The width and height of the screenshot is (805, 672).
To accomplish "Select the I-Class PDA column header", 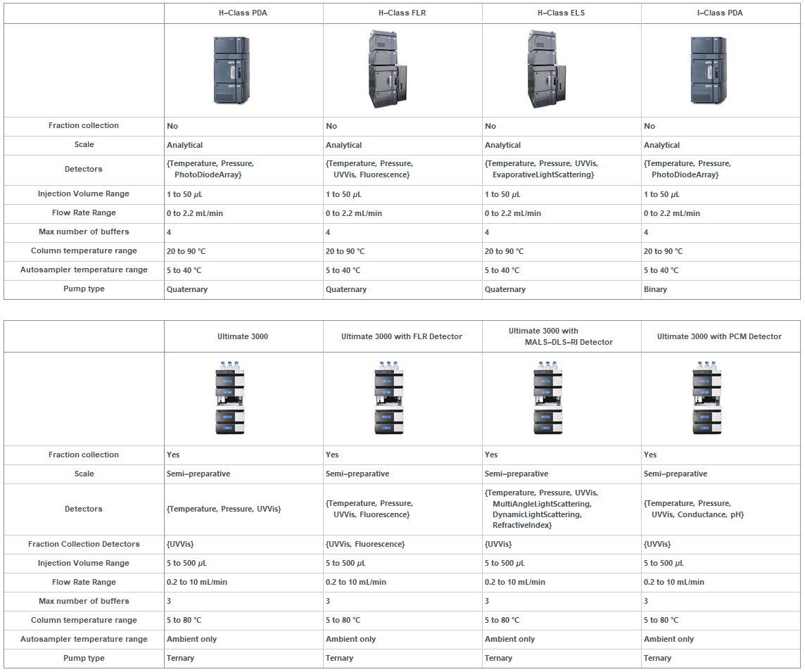I will 721,13.
